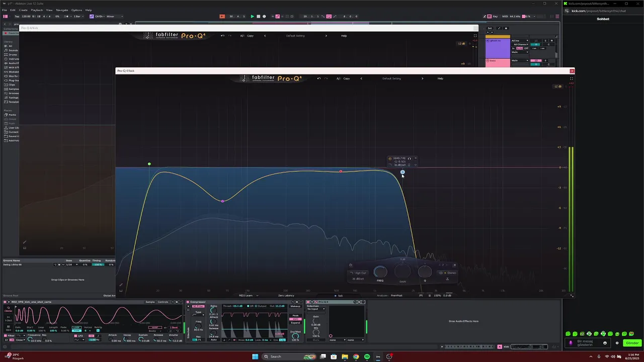Image resolution: width=644 pixels, height=362 pixels.
Task: Toggle the Follow playback button
Action: coord(222,16)
